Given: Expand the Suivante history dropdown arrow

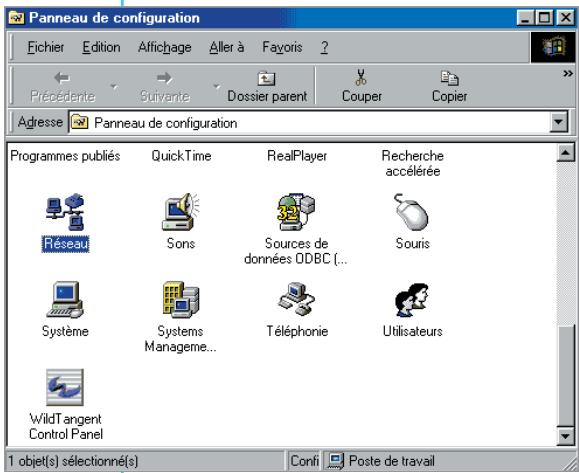Looking at the screenshot, I should pos(216,87).
